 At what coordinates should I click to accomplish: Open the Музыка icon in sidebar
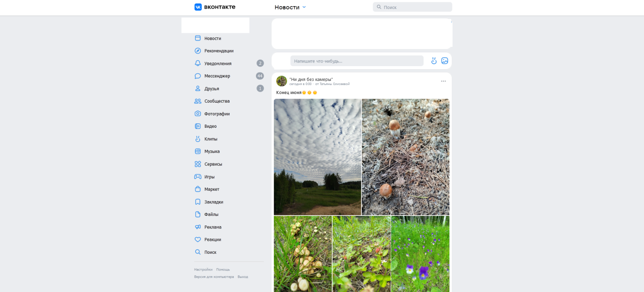tap(197, 152)
